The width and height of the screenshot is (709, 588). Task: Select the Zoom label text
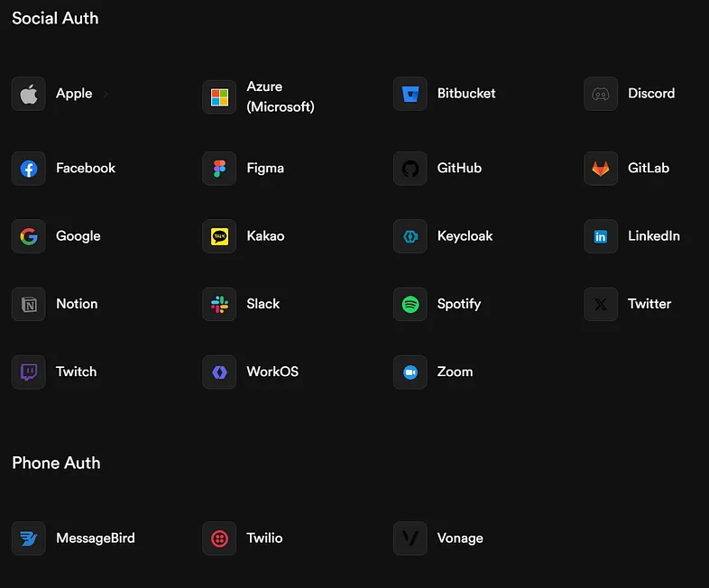455,372
